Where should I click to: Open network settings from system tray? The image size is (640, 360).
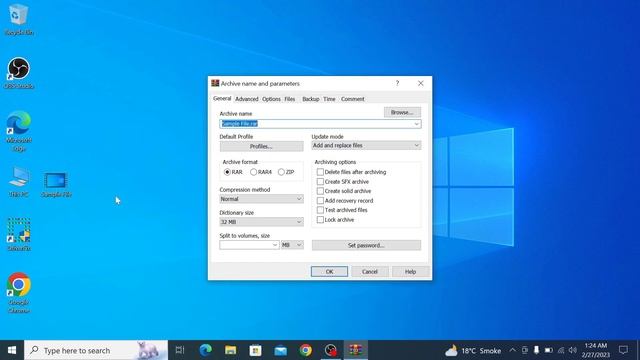point(561,350)
